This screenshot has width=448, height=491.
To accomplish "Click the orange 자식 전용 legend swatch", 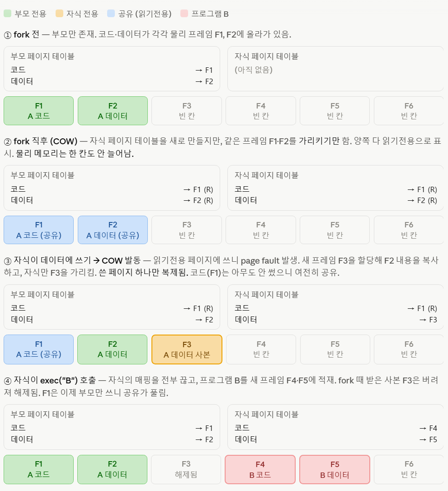I will [59, 14].
